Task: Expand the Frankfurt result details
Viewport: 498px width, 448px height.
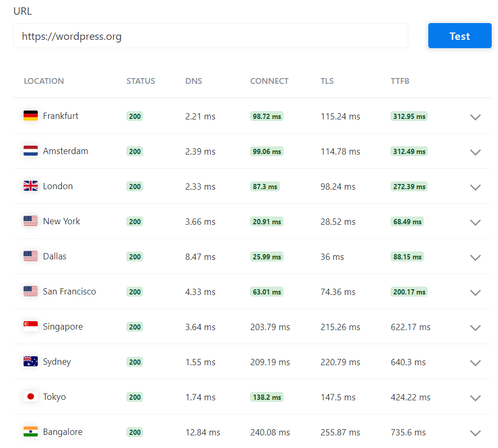Action: [x=475, y=117]
